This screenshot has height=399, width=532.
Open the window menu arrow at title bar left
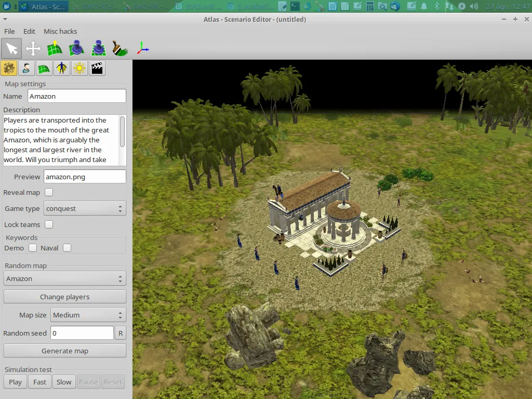click(x=5, y=19)
